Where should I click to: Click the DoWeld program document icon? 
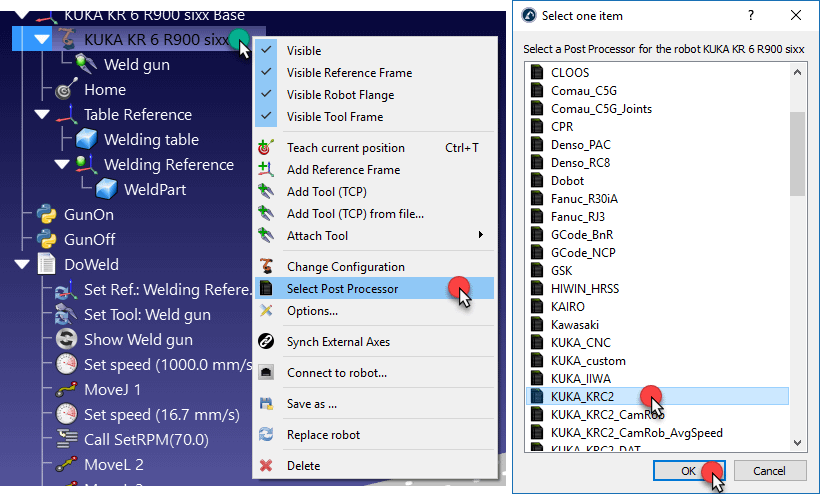point(47,264)
